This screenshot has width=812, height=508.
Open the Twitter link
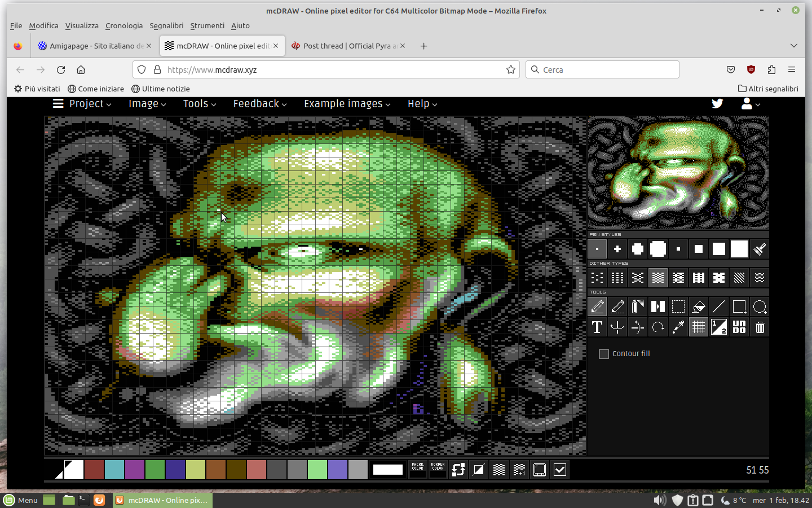pos(717,104)
